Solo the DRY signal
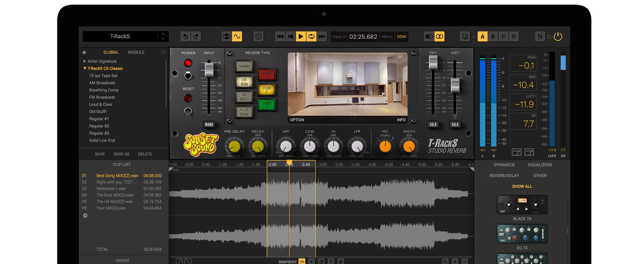The width and height of the screenshot is (644, 264). pos(433,125)
